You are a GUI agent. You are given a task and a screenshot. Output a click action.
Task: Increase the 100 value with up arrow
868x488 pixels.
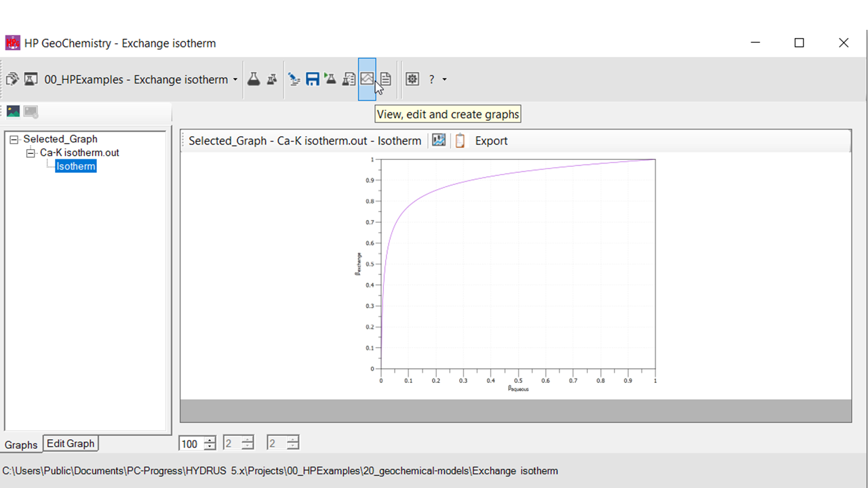(210, 440)
